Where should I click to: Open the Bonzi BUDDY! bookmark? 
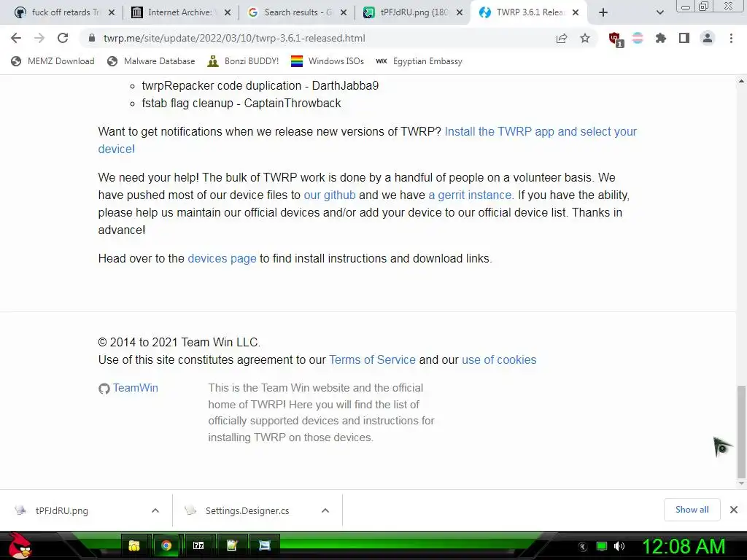tap(244, 61)
